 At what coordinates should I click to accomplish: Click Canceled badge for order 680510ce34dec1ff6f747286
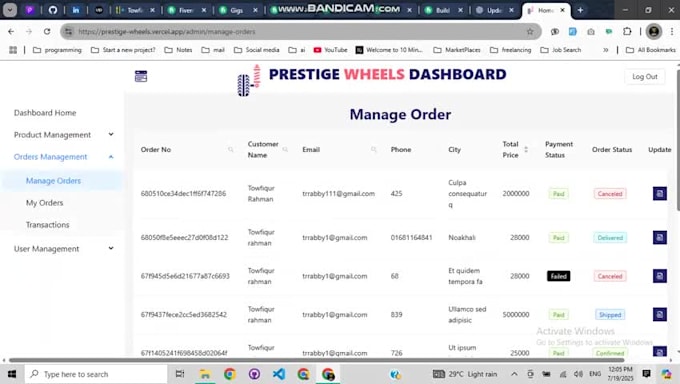[x=610, y=194]
